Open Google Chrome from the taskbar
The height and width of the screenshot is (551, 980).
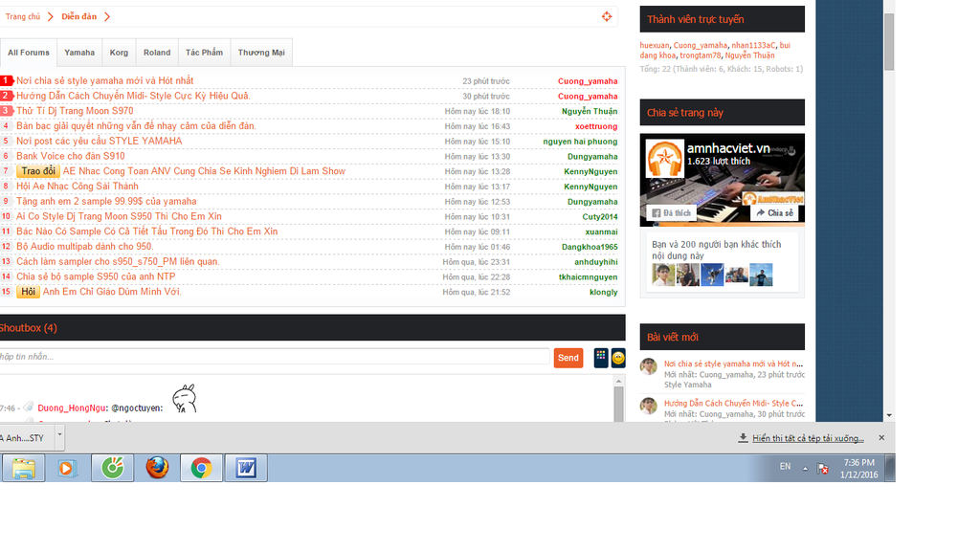201,468
